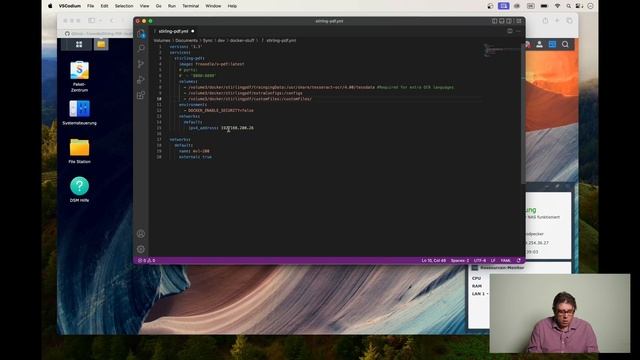Click the Documents breadcrumb segment
This screenshot has height=360, width=640.
(x=187, y=40)
